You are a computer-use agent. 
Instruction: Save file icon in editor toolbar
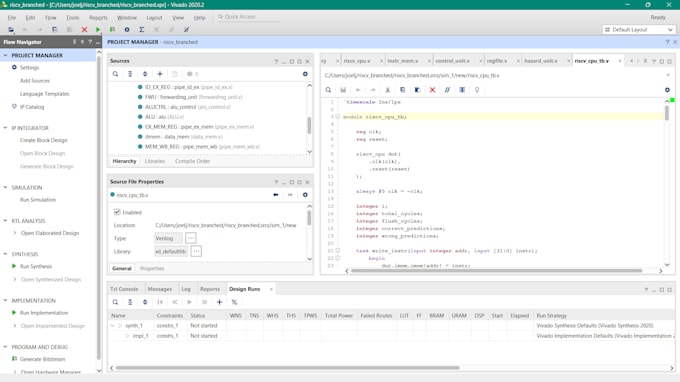pos(343,90)
